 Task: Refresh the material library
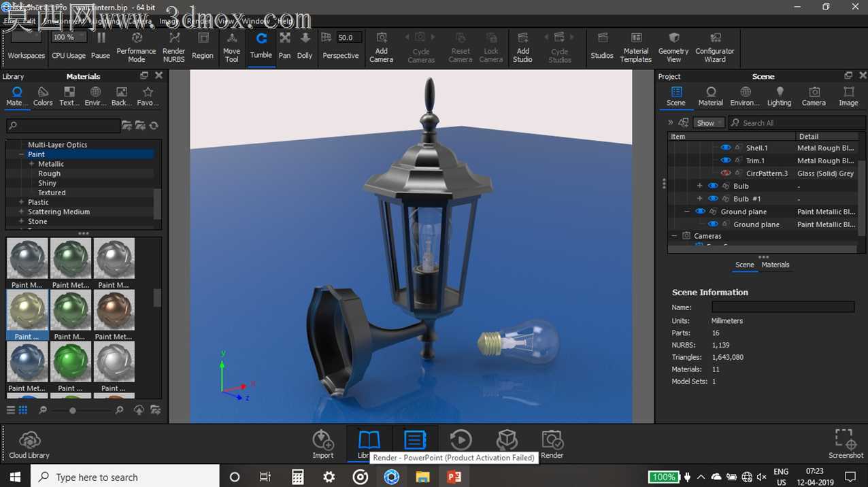tap(154, 125)
